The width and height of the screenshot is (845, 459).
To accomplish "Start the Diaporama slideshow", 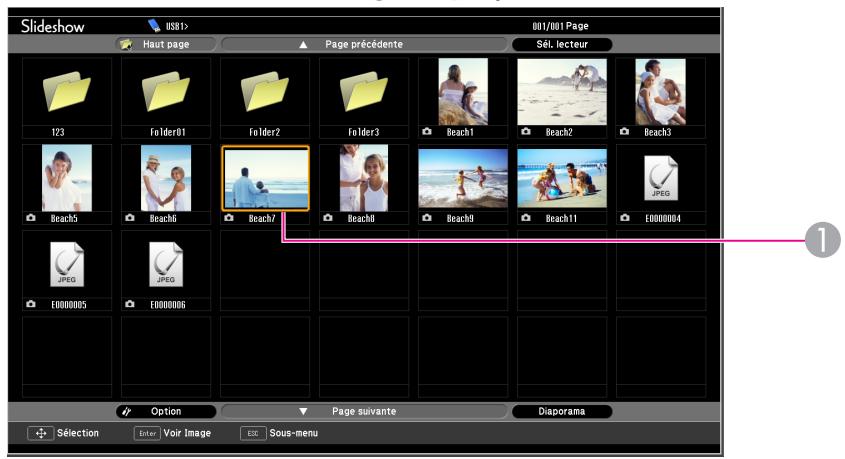I will point(562,411).
